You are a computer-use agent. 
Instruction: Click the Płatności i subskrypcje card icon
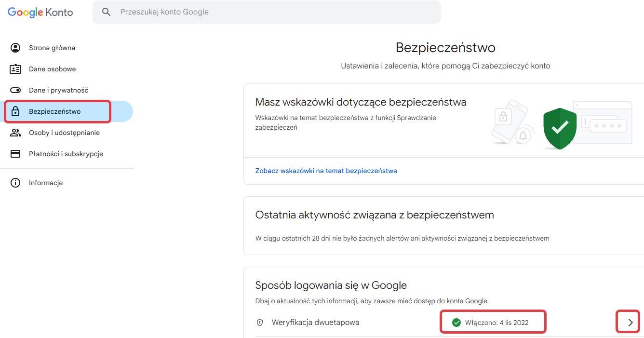point(15,154)
